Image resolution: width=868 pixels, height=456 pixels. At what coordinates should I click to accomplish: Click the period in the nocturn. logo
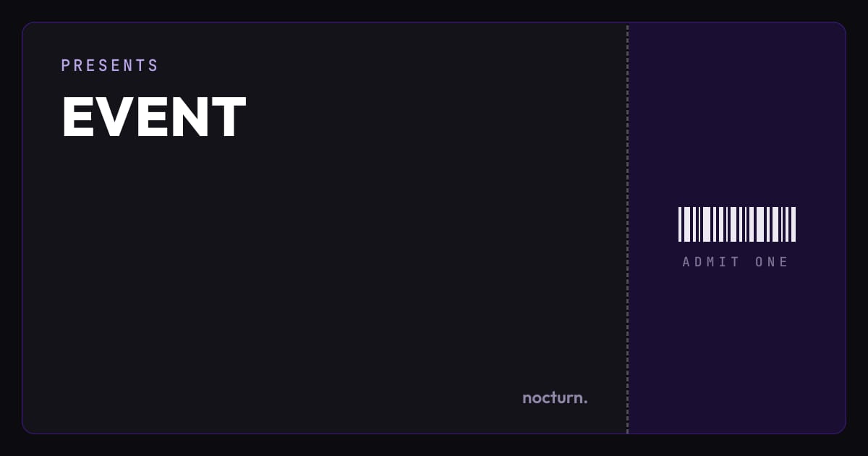point(585,402)
